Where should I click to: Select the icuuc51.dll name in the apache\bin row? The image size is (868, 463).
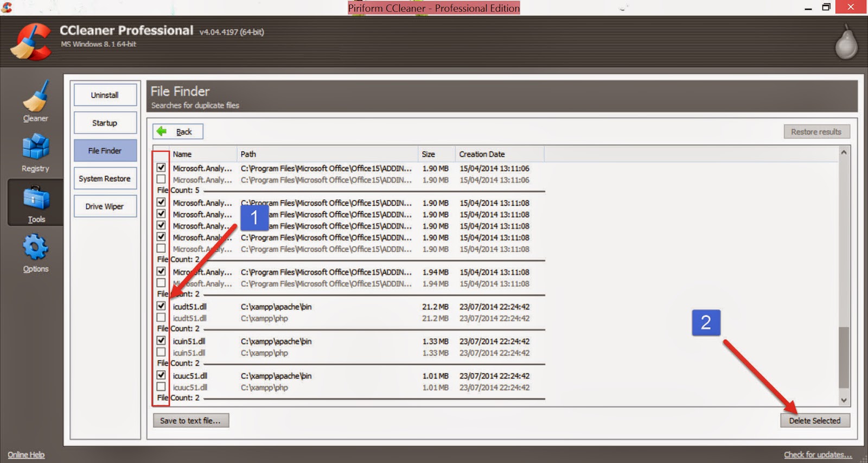click(x=190, y=376)
